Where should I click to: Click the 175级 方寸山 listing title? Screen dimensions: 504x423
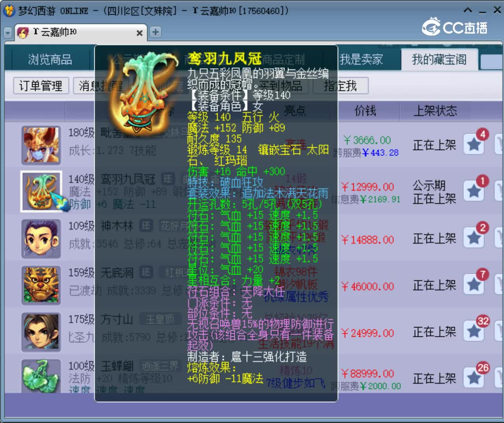[100, 319]
